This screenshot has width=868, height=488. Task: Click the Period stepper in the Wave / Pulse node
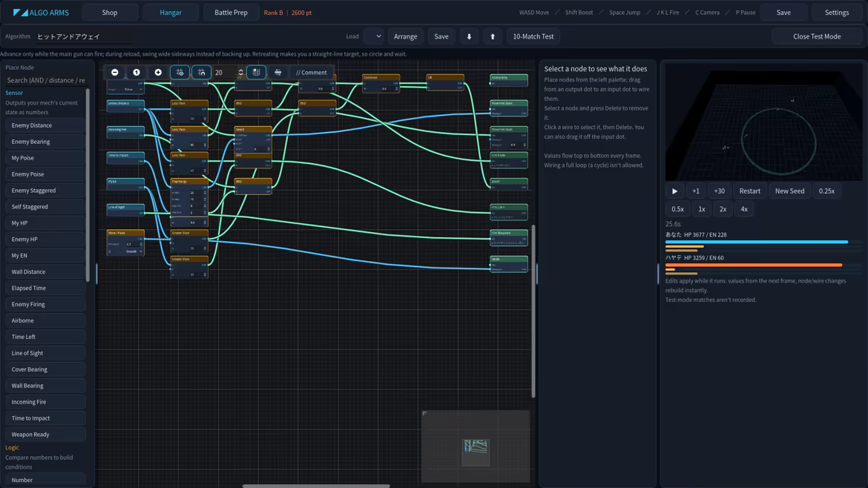point(141,244)
